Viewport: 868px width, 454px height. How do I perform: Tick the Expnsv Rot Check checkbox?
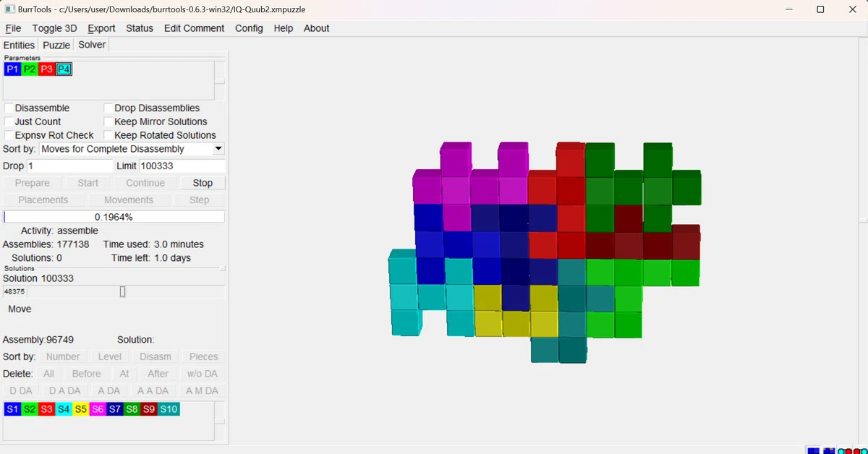(9, 135)
